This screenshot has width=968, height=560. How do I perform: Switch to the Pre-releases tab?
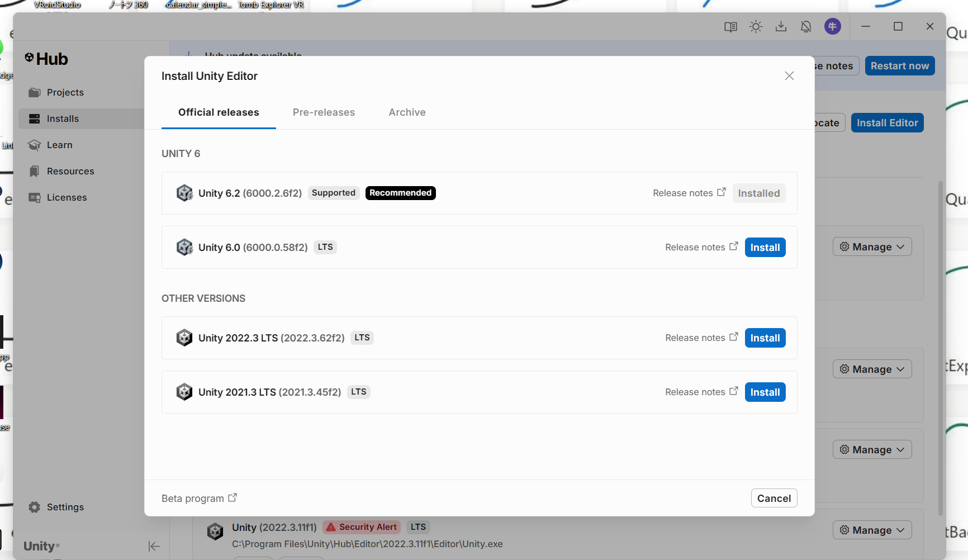pos(324,112)
